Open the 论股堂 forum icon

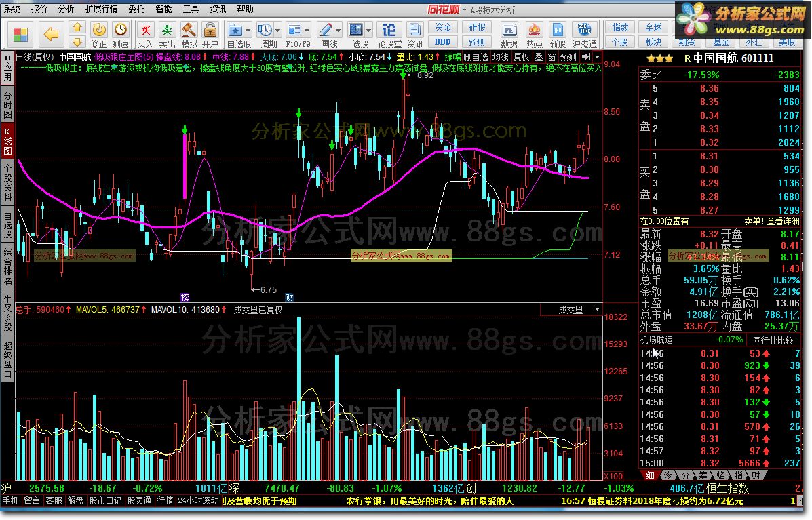click(389, 36)
